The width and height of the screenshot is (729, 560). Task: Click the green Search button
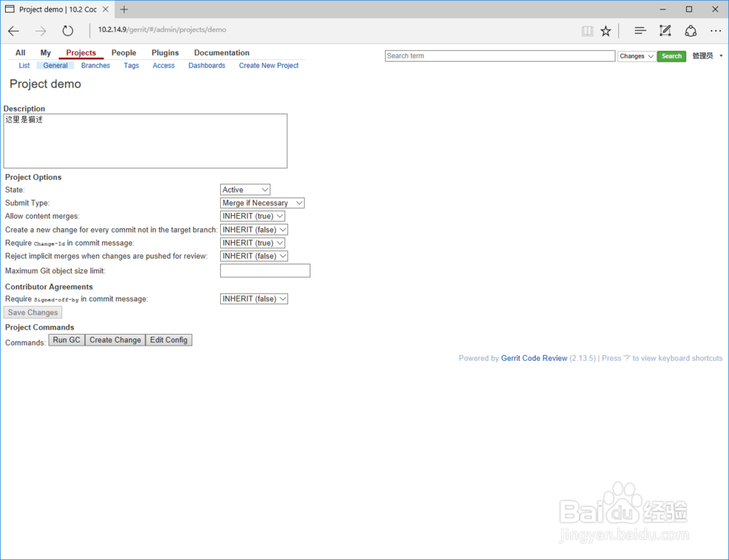click(x=671, y=56)
